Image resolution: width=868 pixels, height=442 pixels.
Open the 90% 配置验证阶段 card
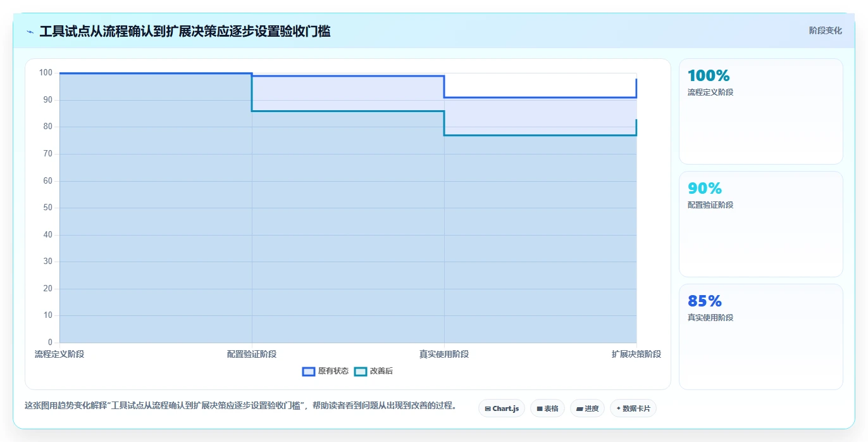coord(761,224)
